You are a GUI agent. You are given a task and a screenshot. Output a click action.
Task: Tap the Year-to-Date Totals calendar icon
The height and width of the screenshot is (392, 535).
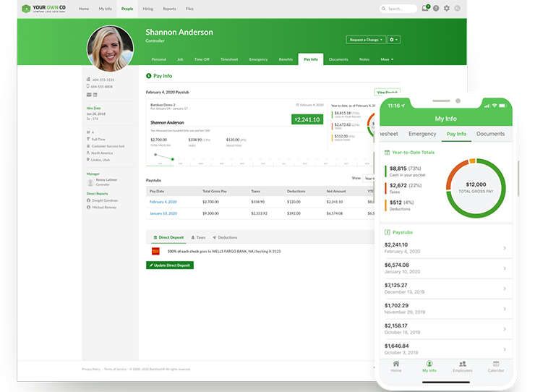[x=388, y=153]
